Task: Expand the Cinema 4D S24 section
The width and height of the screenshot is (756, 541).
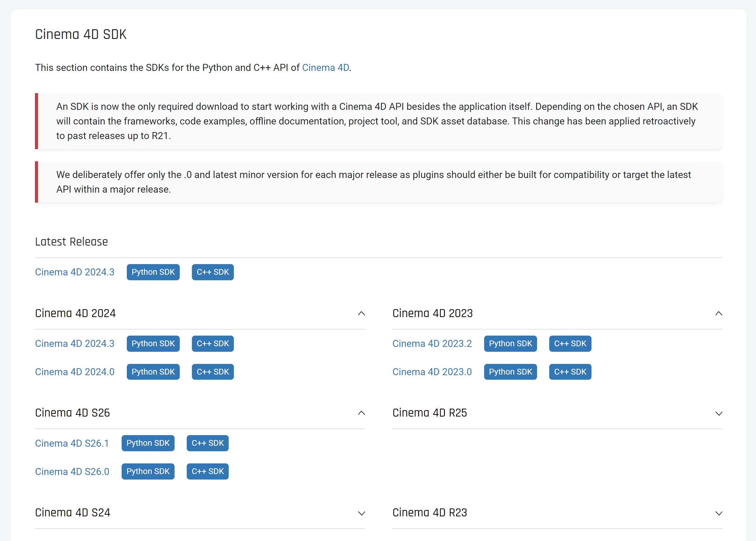Action: pos(361,513)
